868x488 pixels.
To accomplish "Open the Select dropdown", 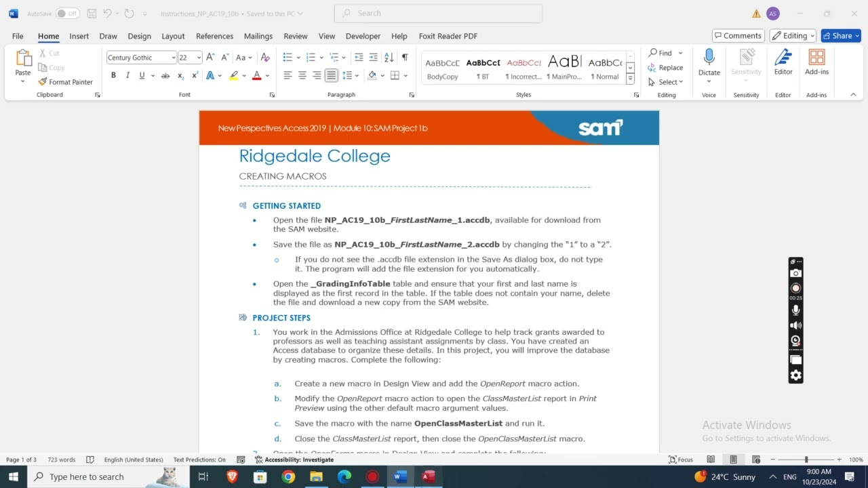I will click(666, 82).
